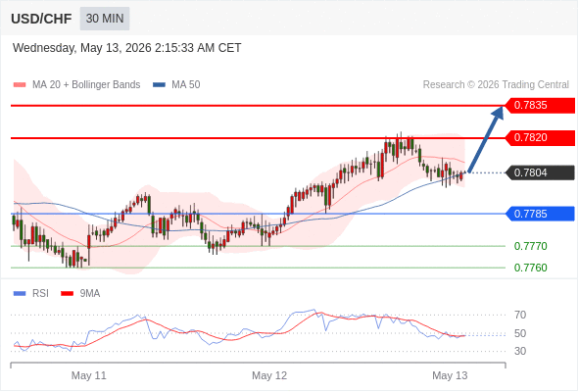The width and height of the screenshot is (578, 392).
Task: Click the MA 20 + Bollinger Bands legend swatch
Action: (20, 85)
